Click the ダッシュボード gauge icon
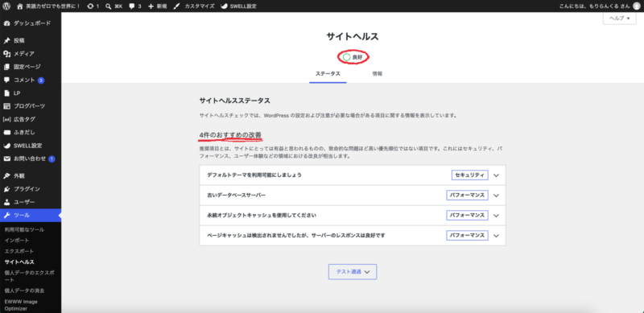 pyautogui.click(x=6, y=23)
